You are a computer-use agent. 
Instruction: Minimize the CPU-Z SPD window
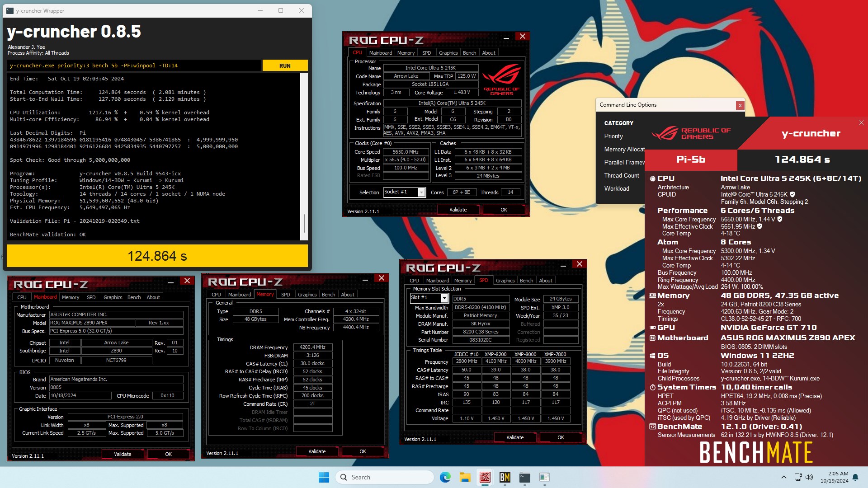pyautogui.click(x=563, y=265)
